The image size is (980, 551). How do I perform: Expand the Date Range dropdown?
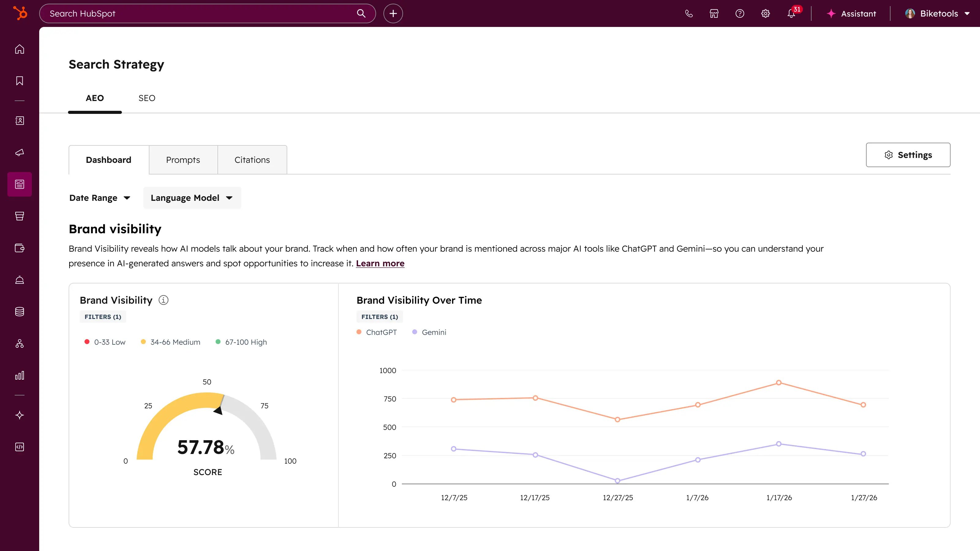coord(100,198)
